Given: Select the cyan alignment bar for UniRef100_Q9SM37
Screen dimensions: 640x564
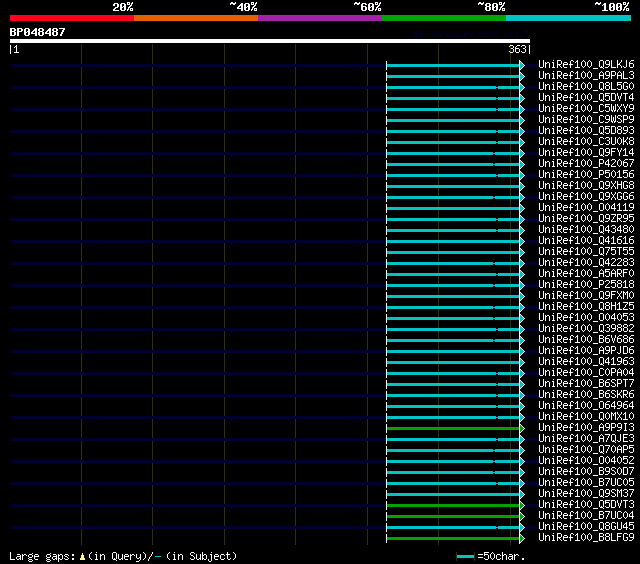Looking at the screenshot, I should point(453,495).
